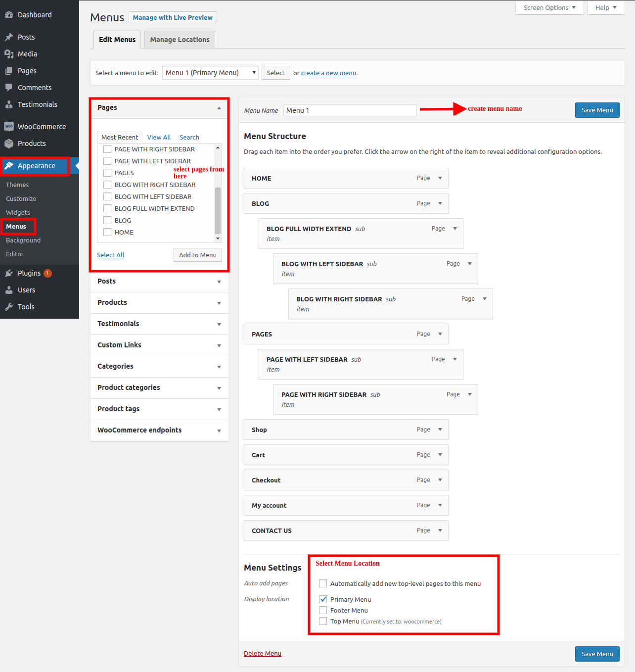Check the BLOG WITH LEFT SIDEBAR page checkbox
The width and height of the screenshot is (635, 672).
click(x=107, y=196)
